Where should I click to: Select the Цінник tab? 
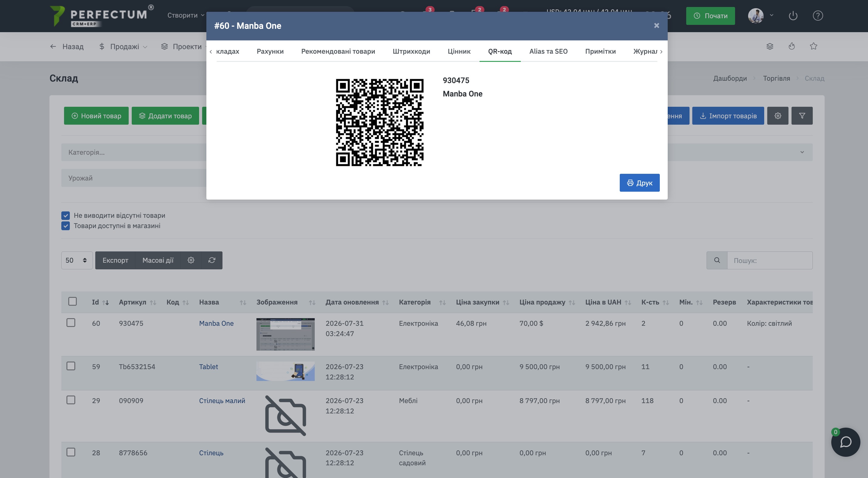click(459, 51)
